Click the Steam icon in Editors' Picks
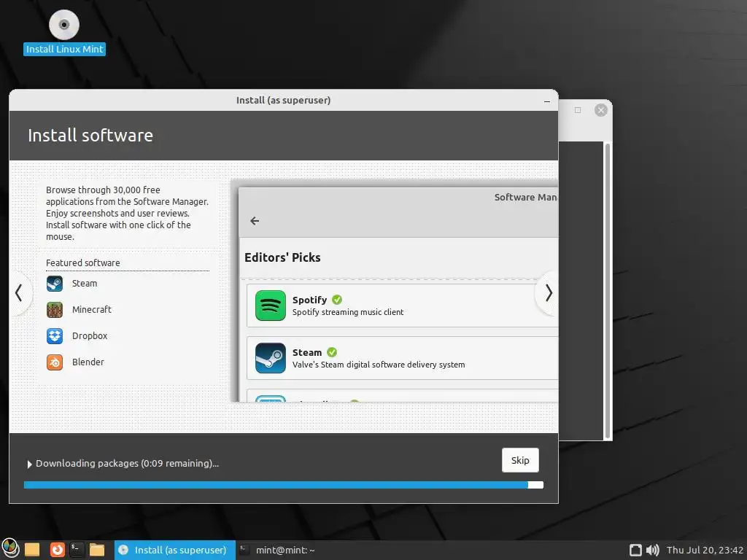Viewport: 747px width, 560px height. point(271,357)
